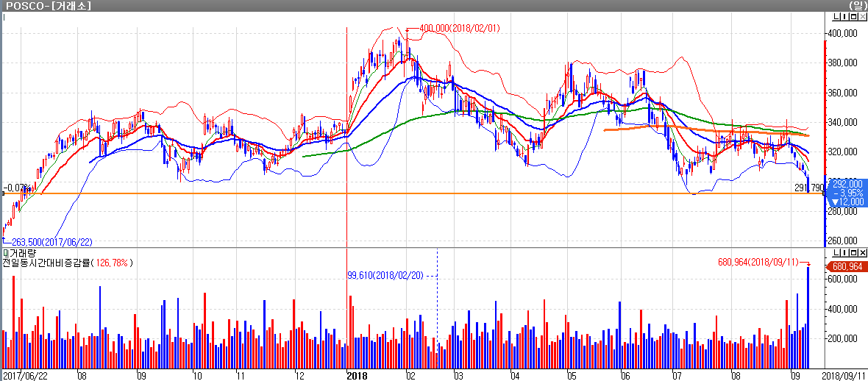Close the price chart pane
868x381 pixels.
[863, 16]
